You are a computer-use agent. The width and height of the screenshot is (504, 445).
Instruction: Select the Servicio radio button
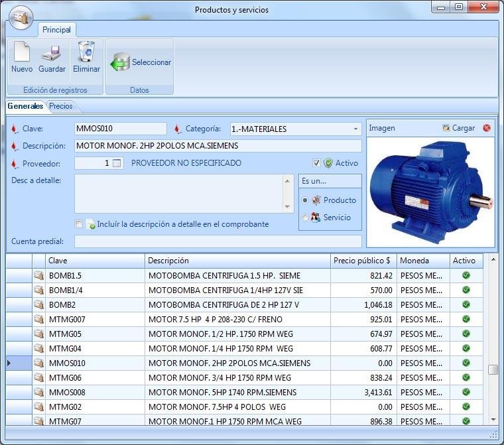click(x=305, y=218)
